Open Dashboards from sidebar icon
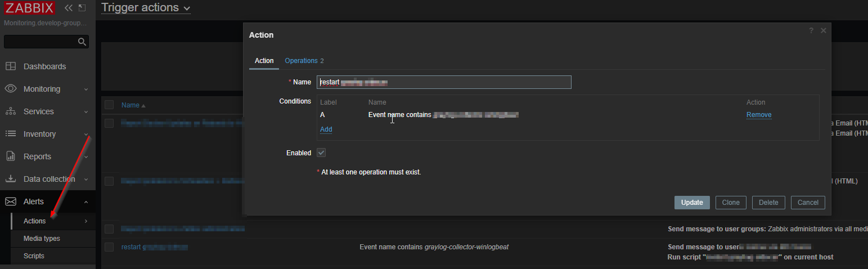 11,66
